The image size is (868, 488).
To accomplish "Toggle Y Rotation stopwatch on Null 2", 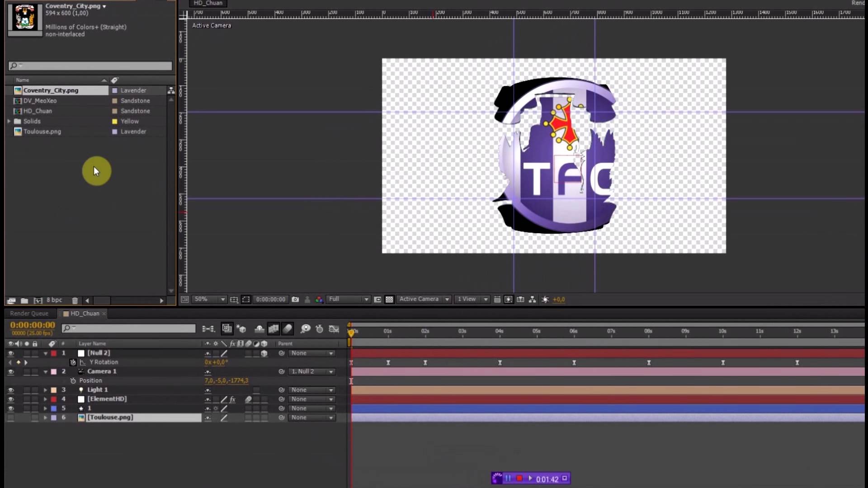I will pyautogui.click(x=73, y=362).
